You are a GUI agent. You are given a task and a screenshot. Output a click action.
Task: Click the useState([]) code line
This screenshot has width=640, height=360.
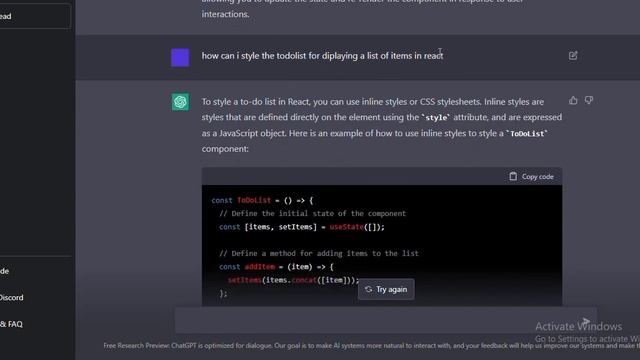[302, 227]
